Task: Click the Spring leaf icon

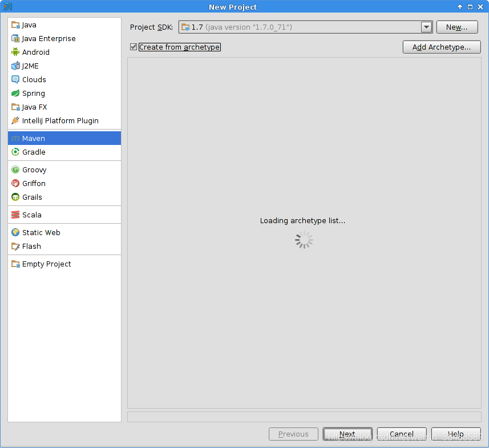Action: click(15, 93)
